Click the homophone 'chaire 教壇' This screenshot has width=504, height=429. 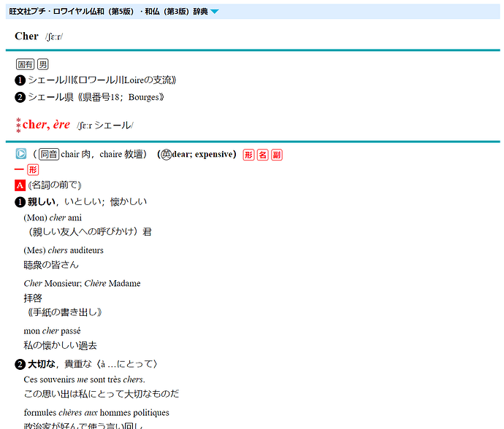point(121,155)
